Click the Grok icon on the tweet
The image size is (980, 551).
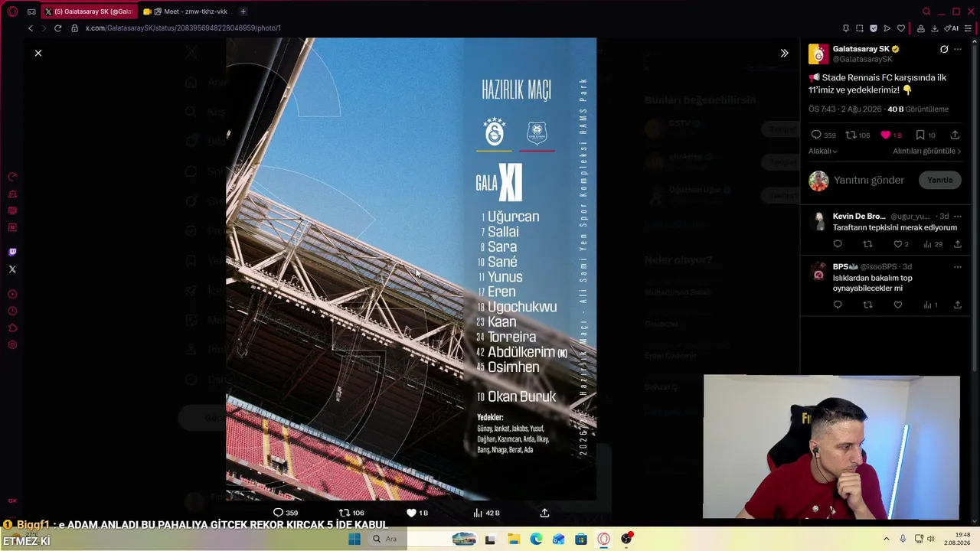pos(944,49)
